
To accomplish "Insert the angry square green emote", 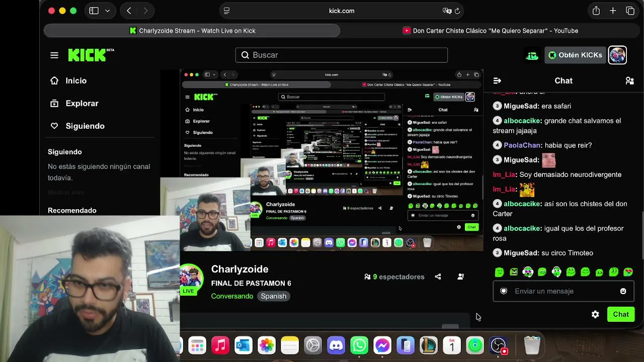I will [514, 272].
